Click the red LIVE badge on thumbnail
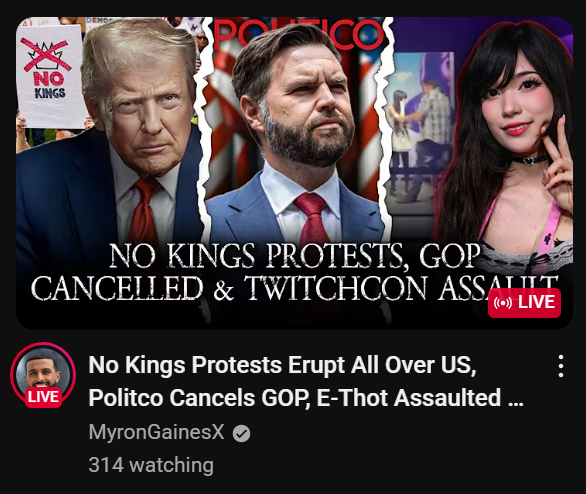 tap(524, 303)
